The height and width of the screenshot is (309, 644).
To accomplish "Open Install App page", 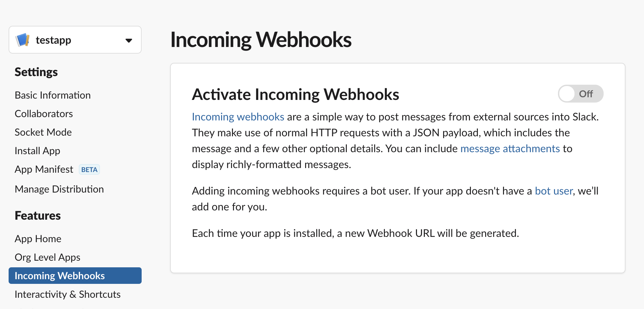I will pos(37,151).
